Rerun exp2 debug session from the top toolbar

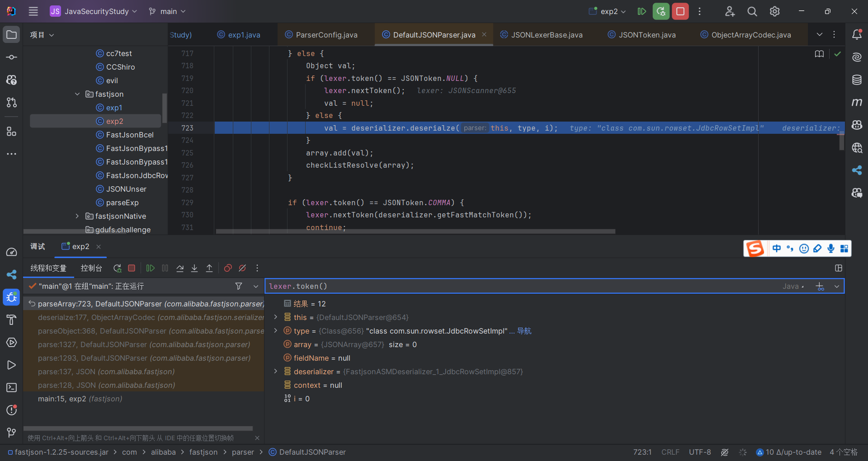coord(661,11)
